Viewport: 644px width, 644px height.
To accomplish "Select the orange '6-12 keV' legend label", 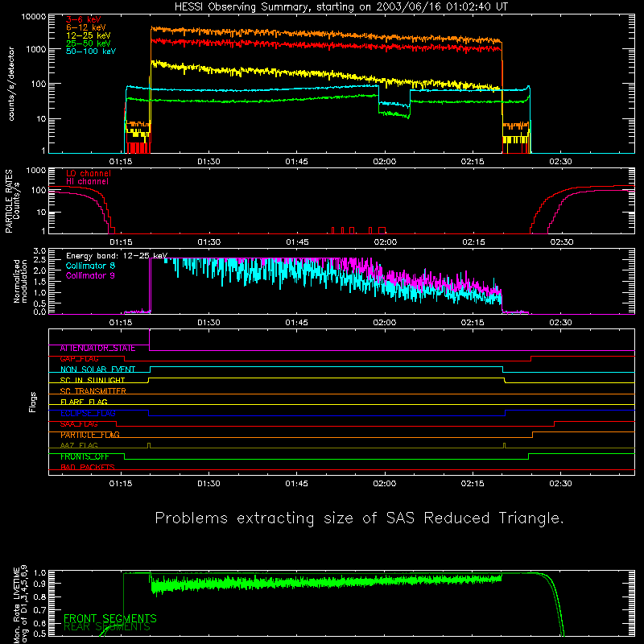I will [x=86, y=27].
